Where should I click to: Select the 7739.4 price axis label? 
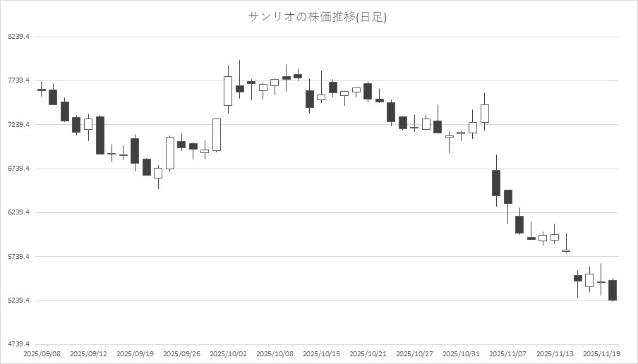click(19, 81)
